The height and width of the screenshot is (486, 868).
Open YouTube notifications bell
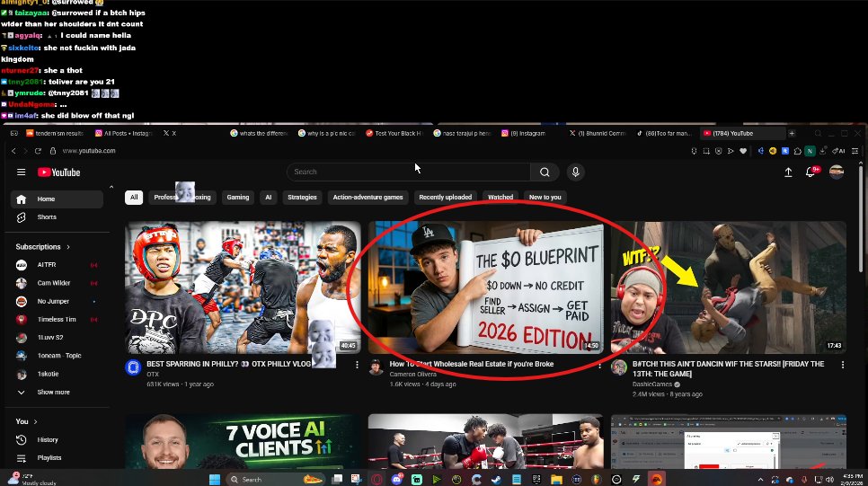(x=810, y=172)
